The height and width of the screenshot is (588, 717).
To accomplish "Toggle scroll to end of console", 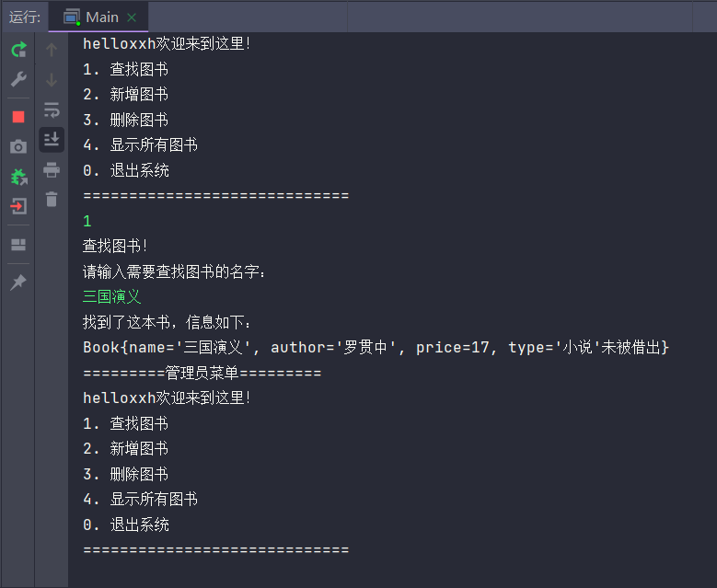I will pos(52,139).
